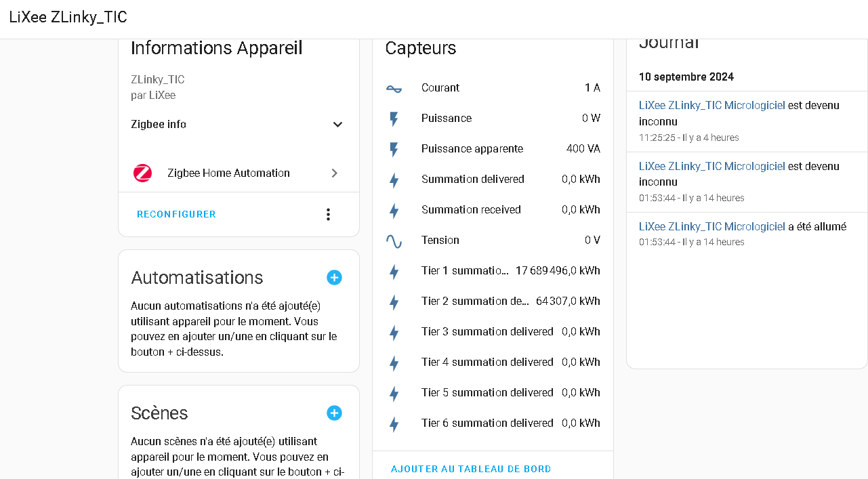This screenshot has width=868, height=479.
Task: Select the Summation delivered label
Action: [473, 180]
